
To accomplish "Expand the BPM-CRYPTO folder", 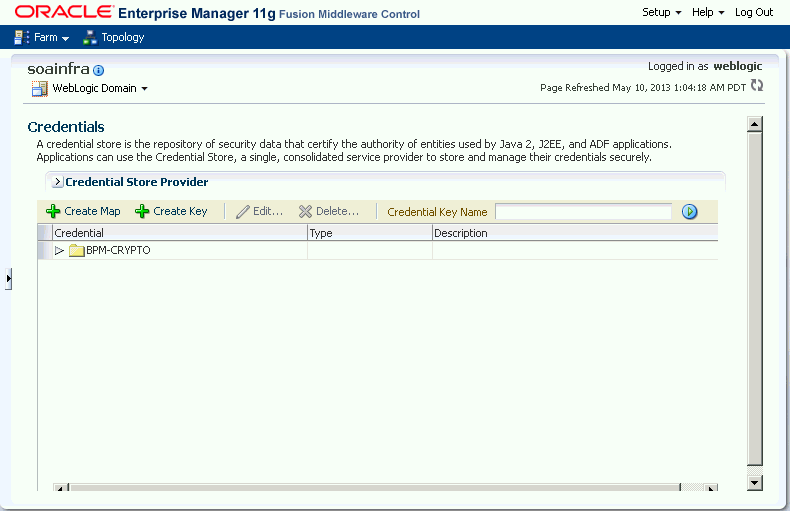I will [x=59, y=250].
